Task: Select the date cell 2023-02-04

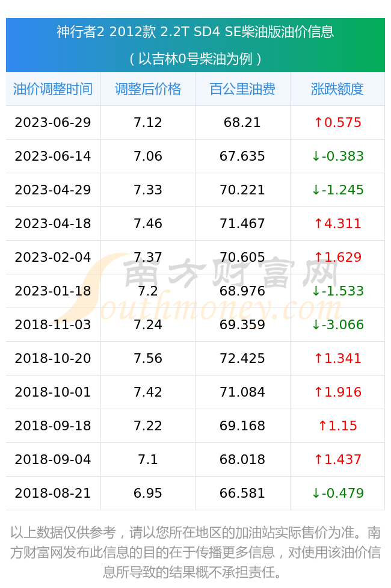Action: (x=53, y=257)
